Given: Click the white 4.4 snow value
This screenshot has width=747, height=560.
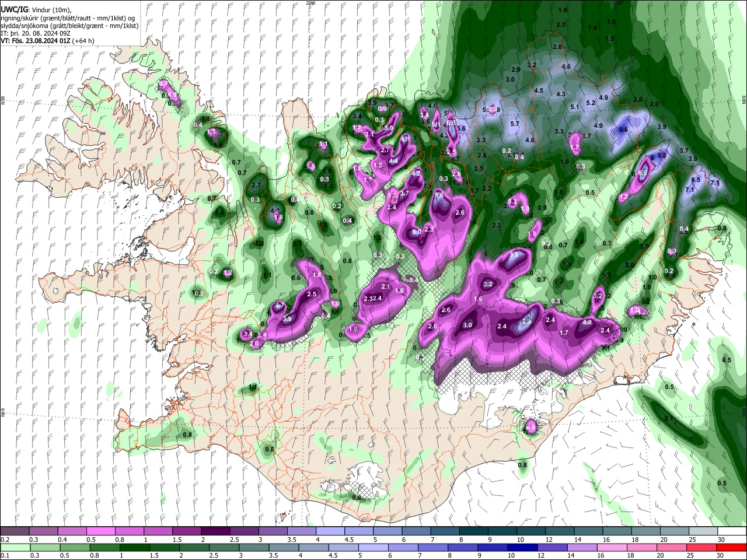Looking at the screenshot, I should pyautogui.click(x=393, y=162).
